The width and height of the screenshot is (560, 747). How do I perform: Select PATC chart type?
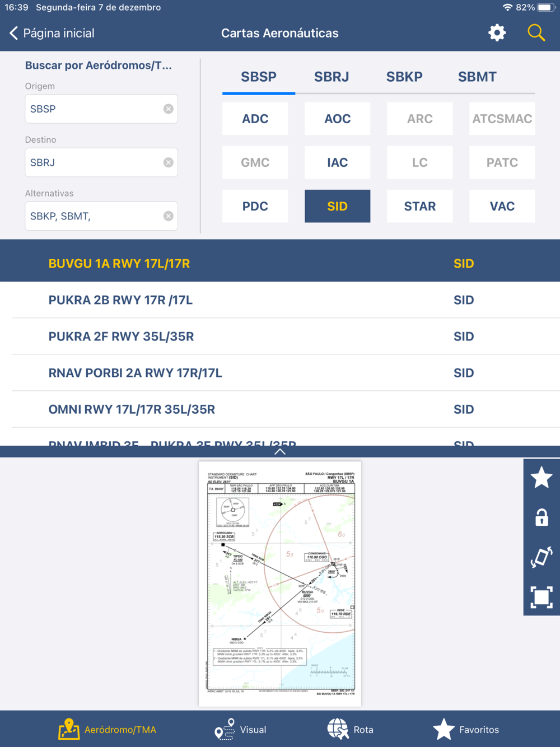coord(502,162)
